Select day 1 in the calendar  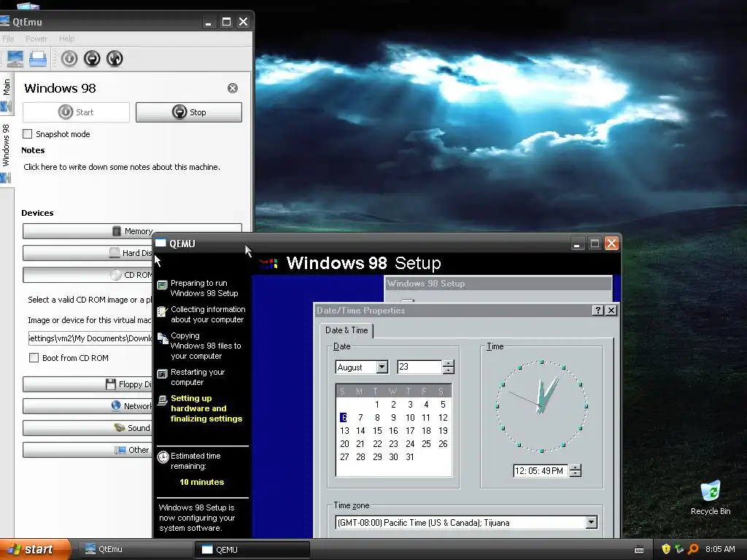point(377,404)
